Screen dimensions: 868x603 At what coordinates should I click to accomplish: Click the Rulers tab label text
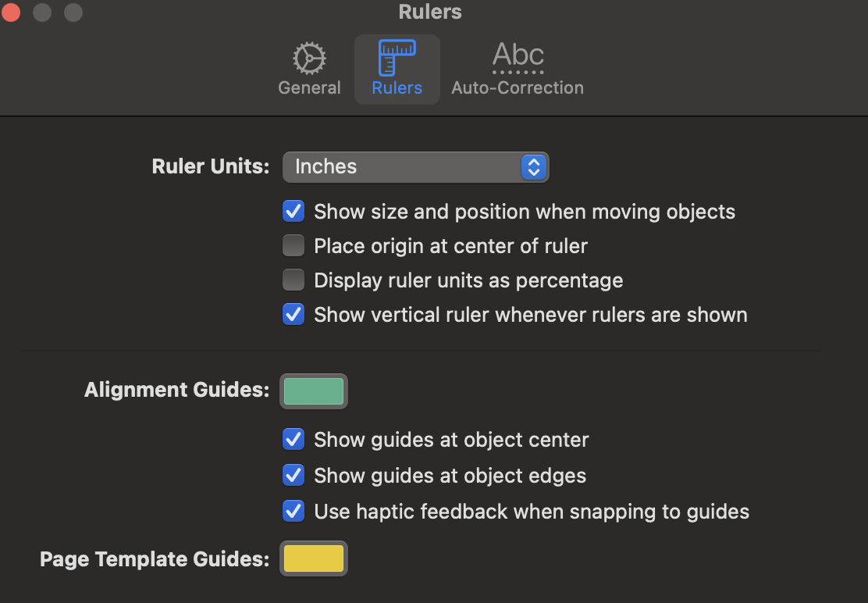[x=397, y=87]
